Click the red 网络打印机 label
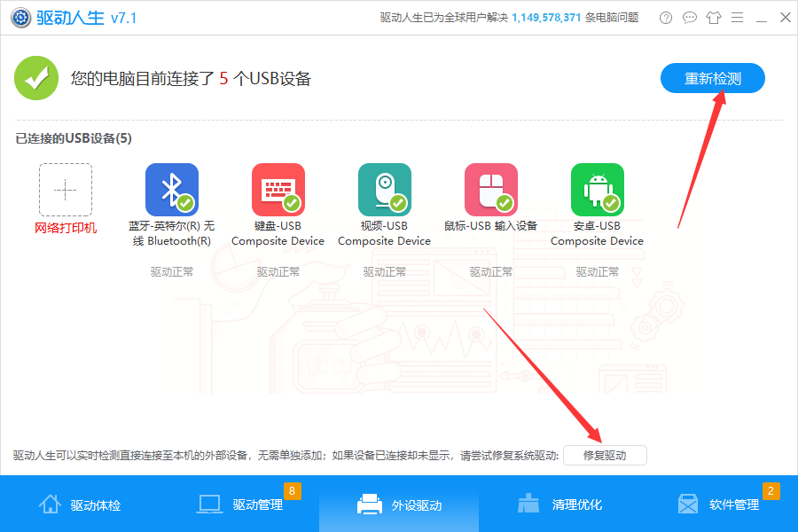This screenshot has height=532, width=798. 66,228
